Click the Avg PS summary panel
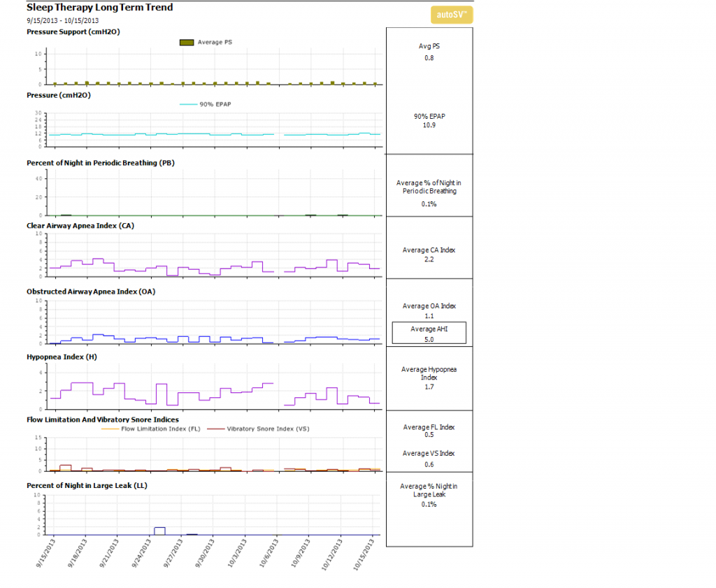This screenshot has height=588, width=716. [429, 52]
